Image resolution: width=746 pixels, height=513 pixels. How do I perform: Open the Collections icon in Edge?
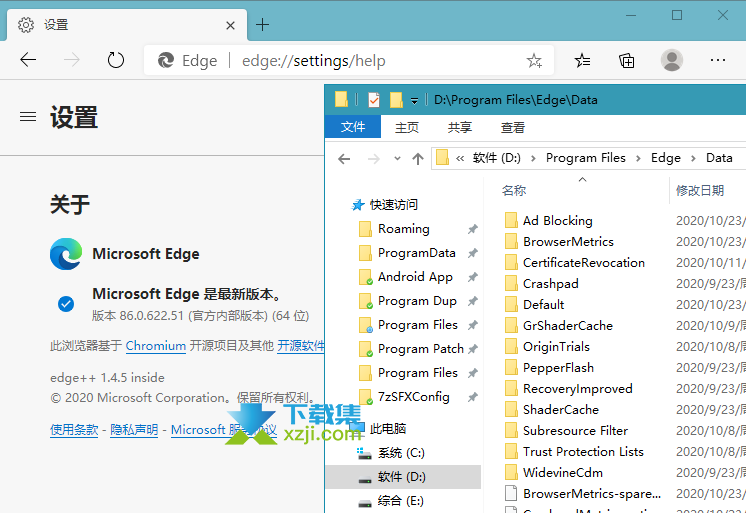627,60
